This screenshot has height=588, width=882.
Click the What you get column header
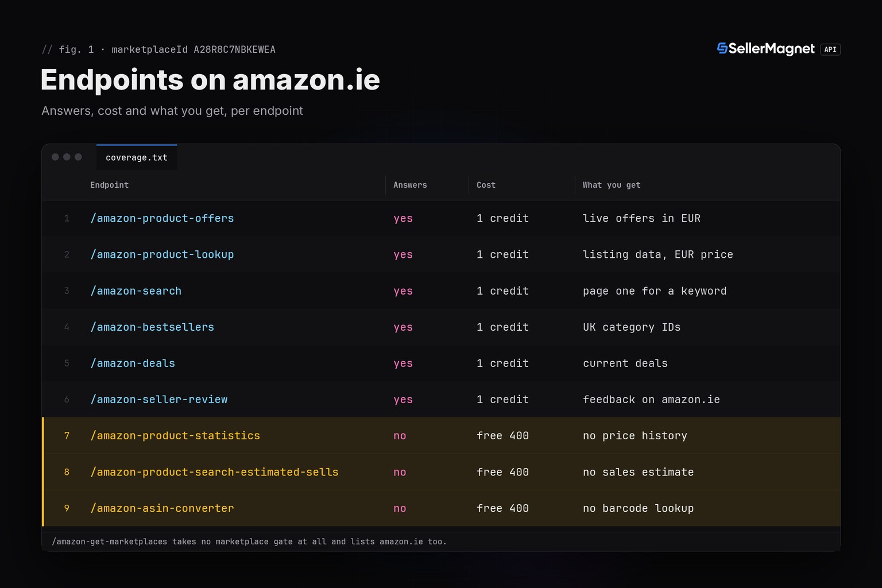coord(612,185)
